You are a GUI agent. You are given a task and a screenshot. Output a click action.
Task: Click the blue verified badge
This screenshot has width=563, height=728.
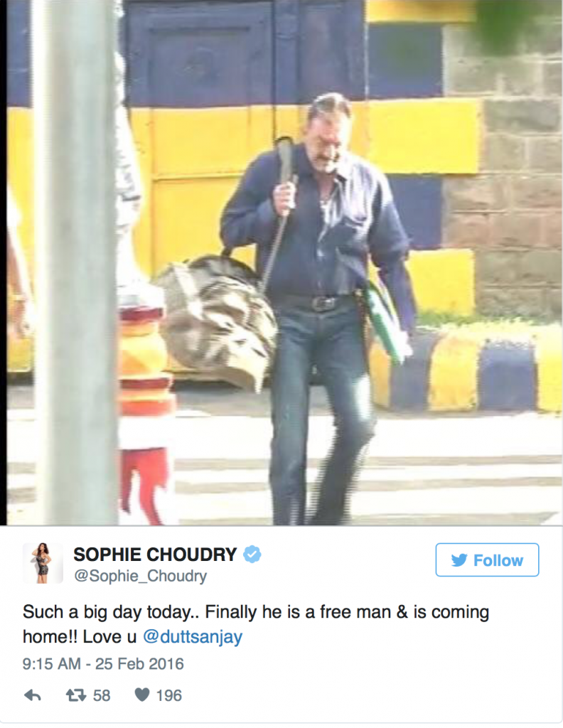[252, 554]
